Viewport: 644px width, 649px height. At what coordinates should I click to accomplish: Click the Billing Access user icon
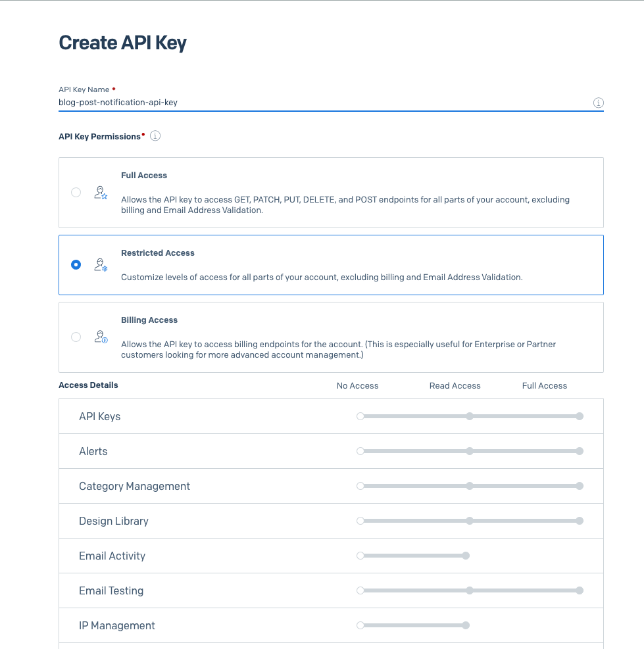(x=101, y=337)
